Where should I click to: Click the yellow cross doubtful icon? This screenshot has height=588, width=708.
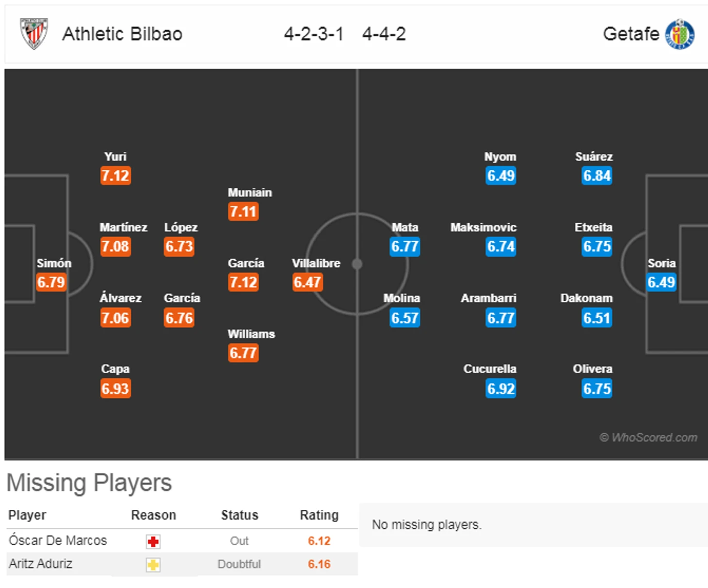(x=153, y=565)
